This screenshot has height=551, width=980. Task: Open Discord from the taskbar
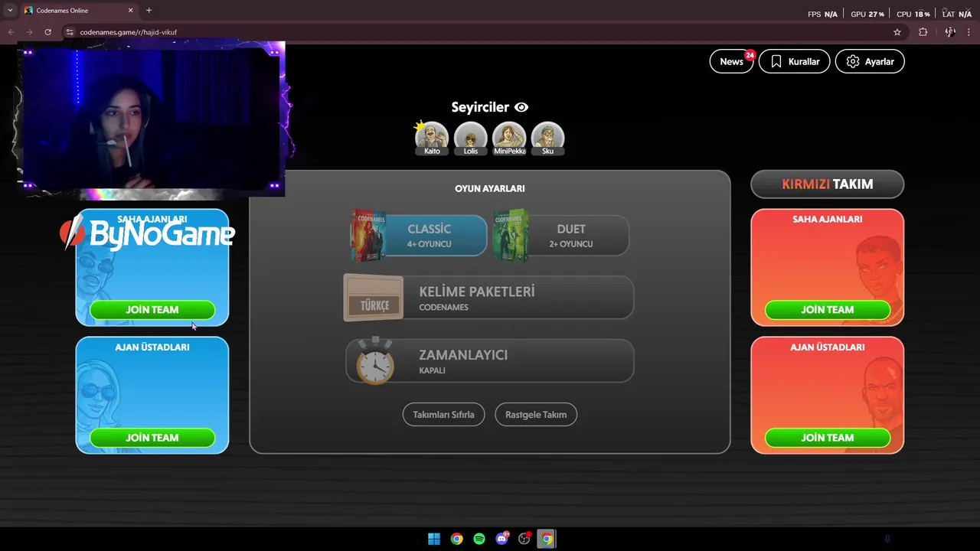[501, 539]
